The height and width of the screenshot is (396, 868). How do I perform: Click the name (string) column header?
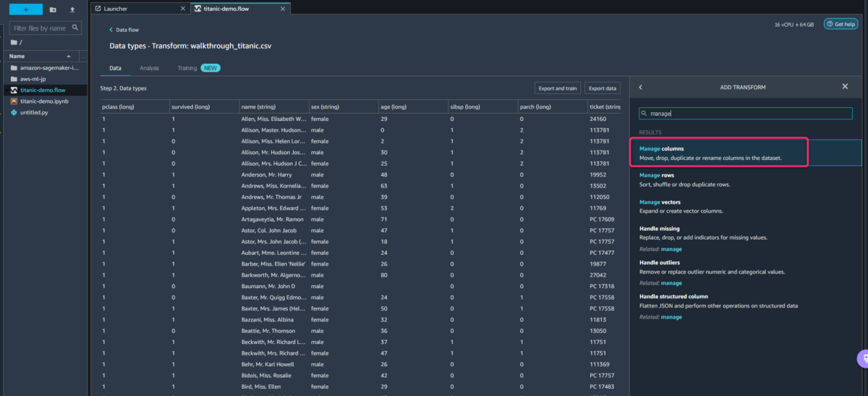pyautogui.click(x=273, y=107)
